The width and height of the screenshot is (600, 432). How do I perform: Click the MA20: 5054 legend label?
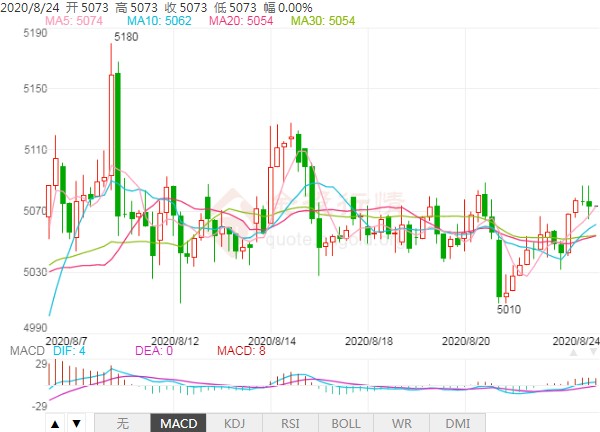(241, 20)
